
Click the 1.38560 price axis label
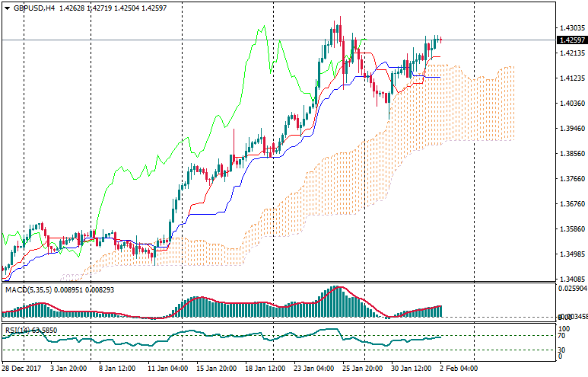click(570, 154)
